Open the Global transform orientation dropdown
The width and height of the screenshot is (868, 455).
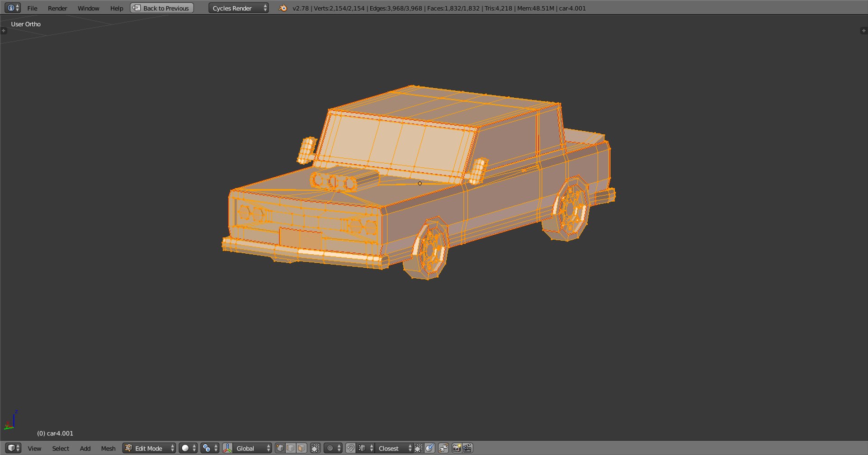click(252, 448)
